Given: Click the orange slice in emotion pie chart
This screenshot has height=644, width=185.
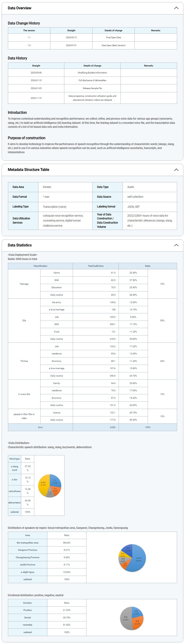Looking at the screenshot, I should point(138,622).
